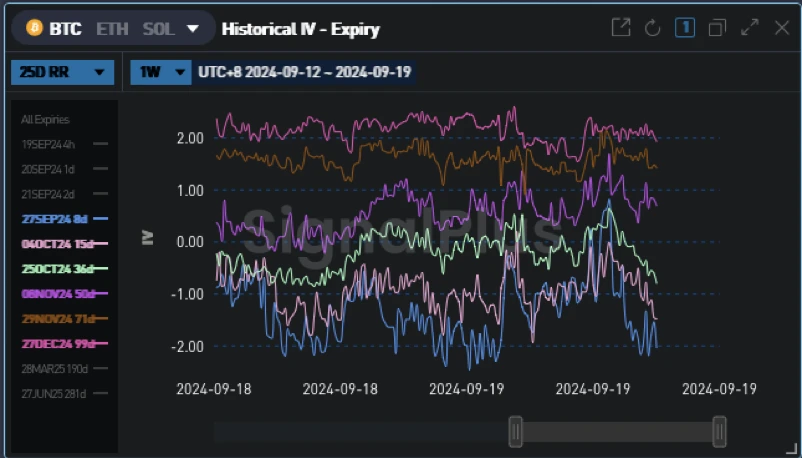
Task: Click the single-panel layout icon
Action: point(685,28)
